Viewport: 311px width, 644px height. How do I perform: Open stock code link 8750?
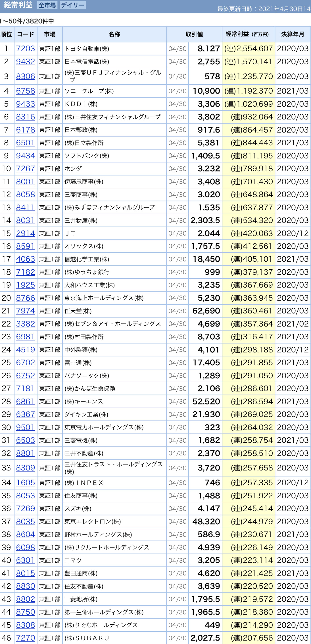coord(26,612)
